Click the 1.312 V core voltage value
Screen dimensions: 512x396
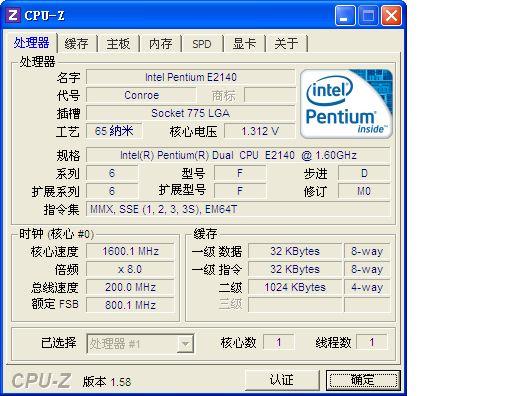(x=260, y=131)
